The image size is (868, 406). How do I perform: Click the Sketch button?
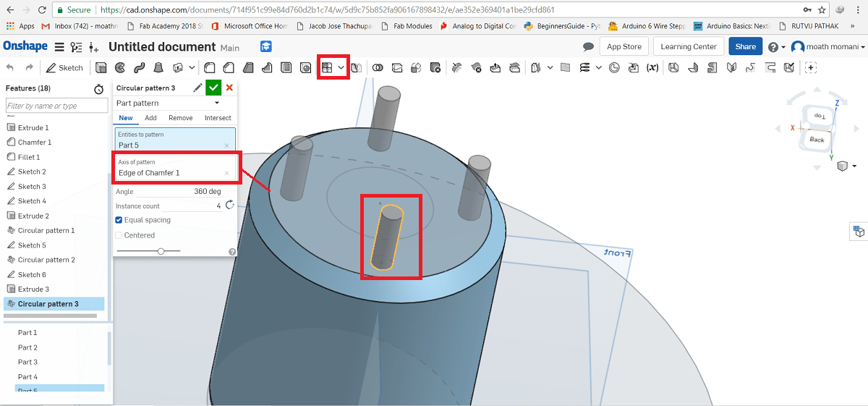coord(64,67)
